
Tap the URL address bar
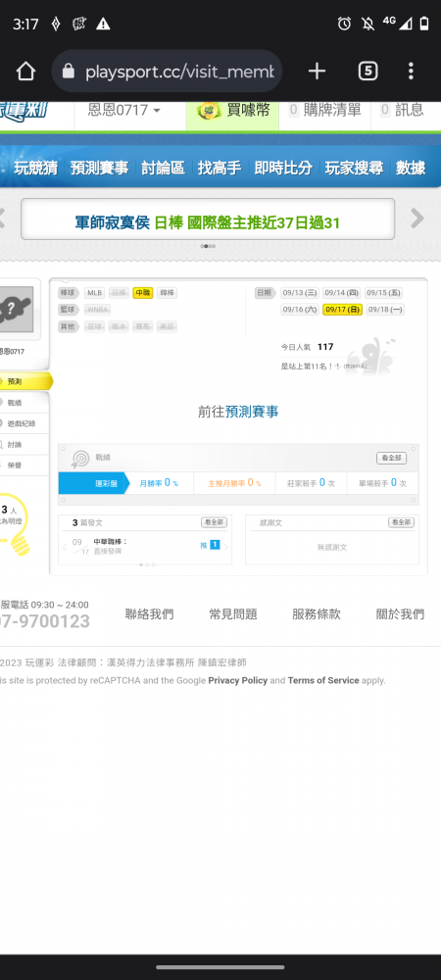tap(167, 72)
